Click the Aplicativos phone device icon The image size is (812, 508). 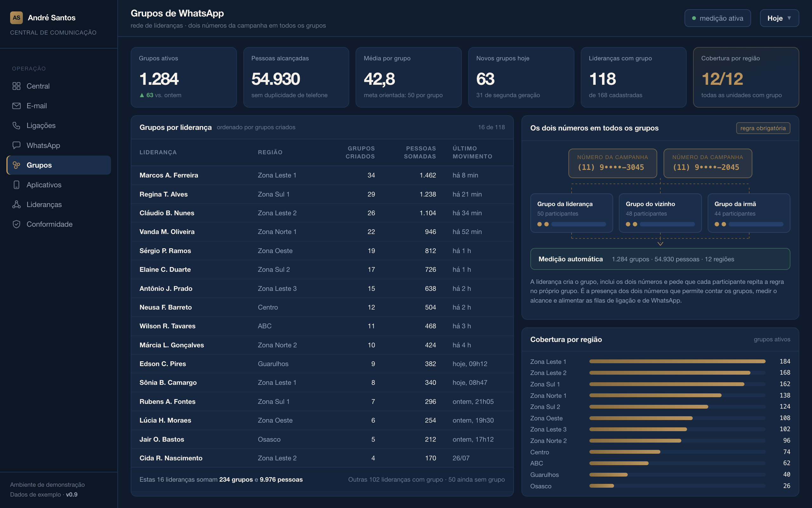click(x=16, y=185)
